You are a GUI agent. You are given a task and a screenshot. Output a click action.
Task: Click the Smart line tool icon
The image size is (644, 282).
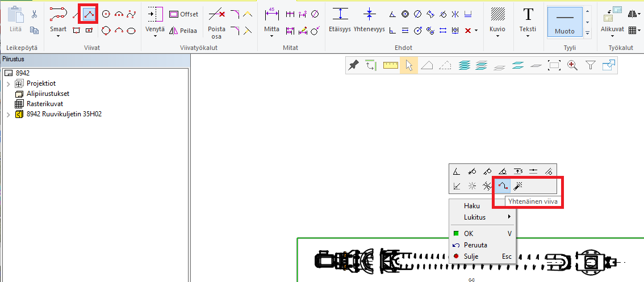pyautogui.click(x=58, y=14)
